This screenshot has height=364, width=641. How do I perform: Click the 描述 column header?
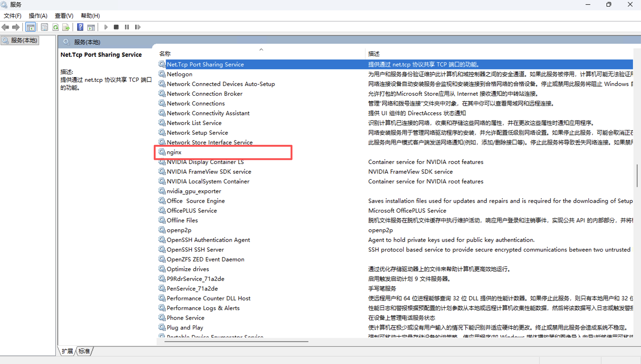[x=374, y=54]
